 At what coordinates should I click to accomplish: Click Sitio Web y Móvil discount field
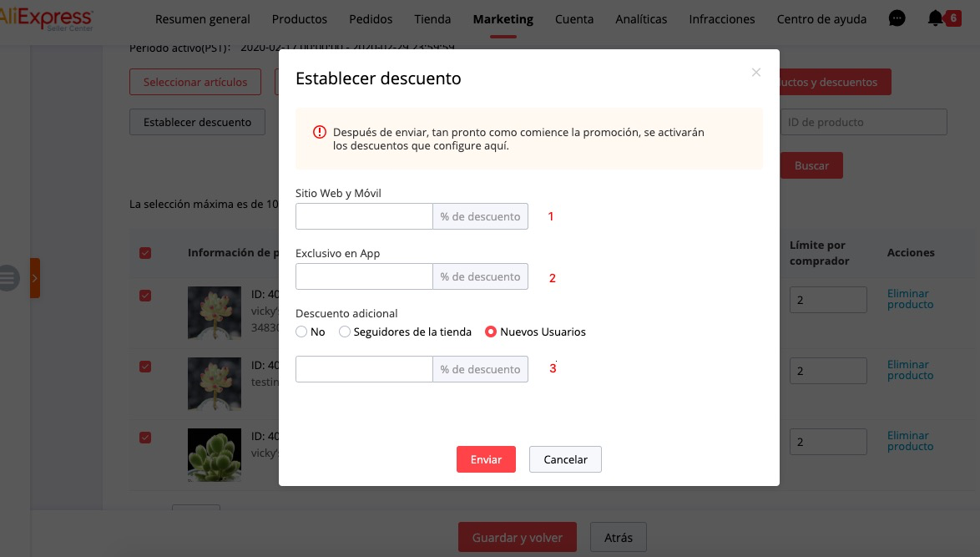coord(364,216)
